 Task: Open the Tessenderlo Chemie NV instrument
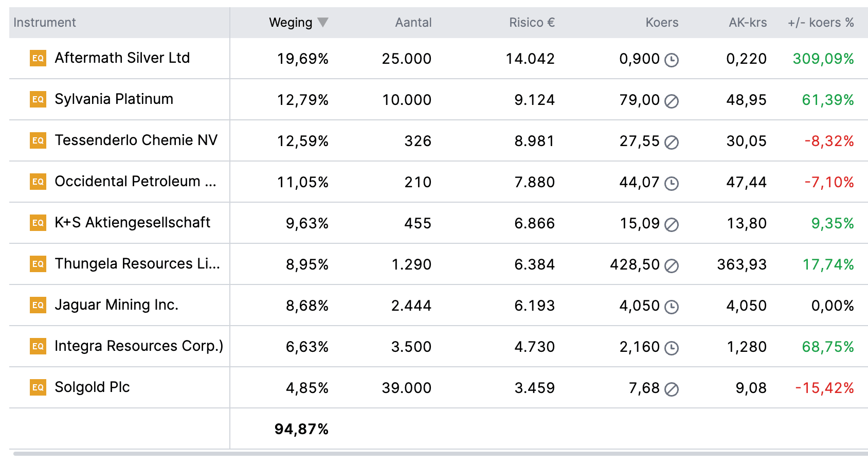(x=136, y=140)
